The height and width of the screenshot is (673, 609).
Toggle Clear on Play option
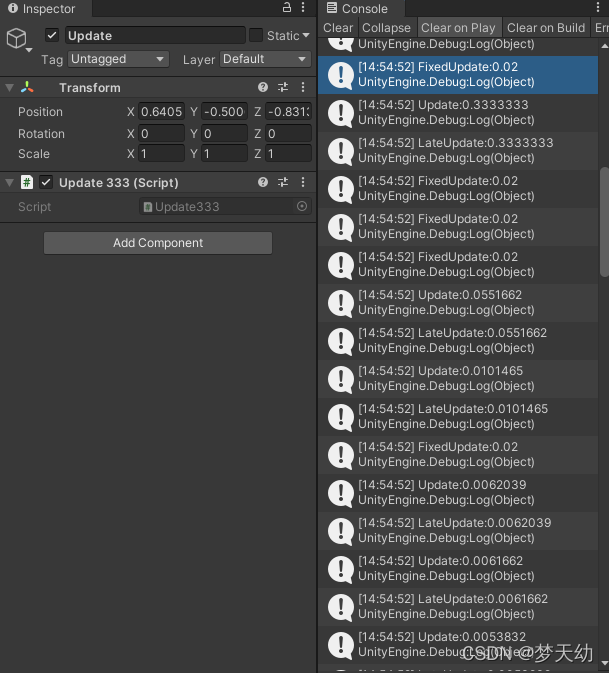tap(458, 27)
